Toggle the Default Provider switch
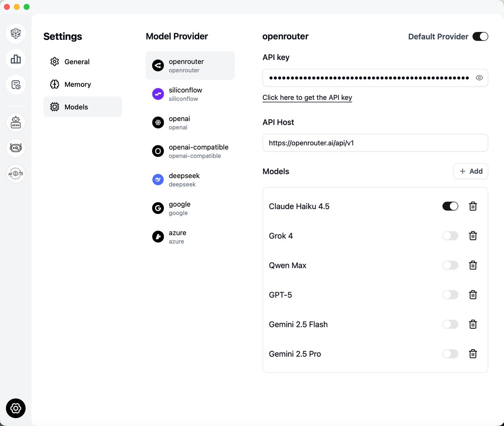Screen dimensions: 504x426 pos(480,37)
